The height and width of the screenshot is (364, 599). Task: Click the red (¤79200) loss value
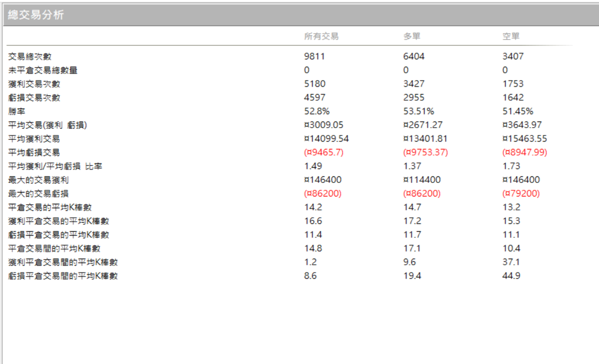click(521, 194)
